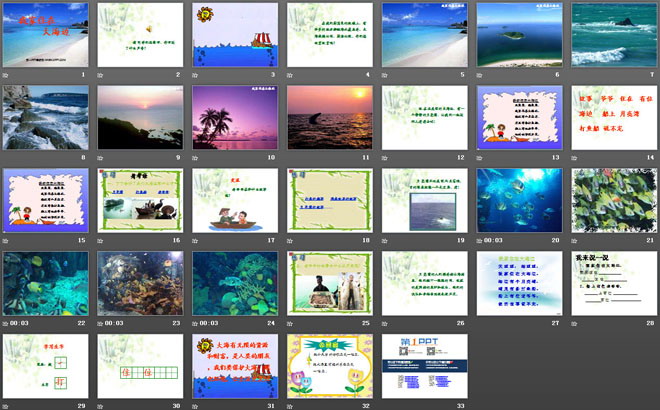This screenshot has height=410, width=660.
Task: Click the transition star icon under slide 1
Action: coord(7,75)
